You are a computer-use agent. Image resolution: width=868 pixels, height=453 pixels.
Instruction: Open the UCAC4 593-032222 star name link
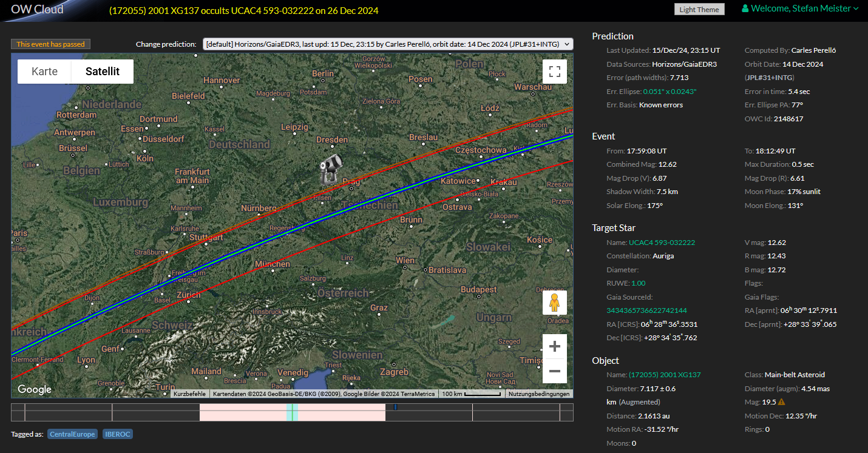pos(662,243)
